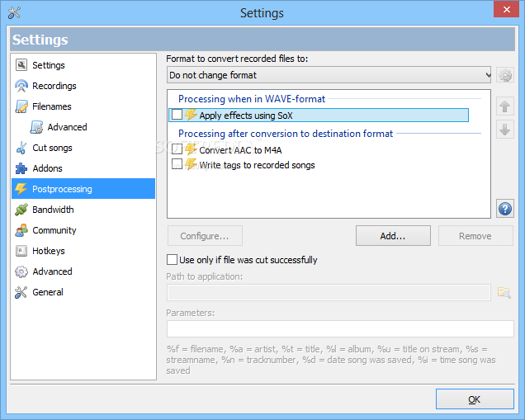Click the Cut songs scissors icon
This screenshot has width=525, height=420.
pos(21,148)
